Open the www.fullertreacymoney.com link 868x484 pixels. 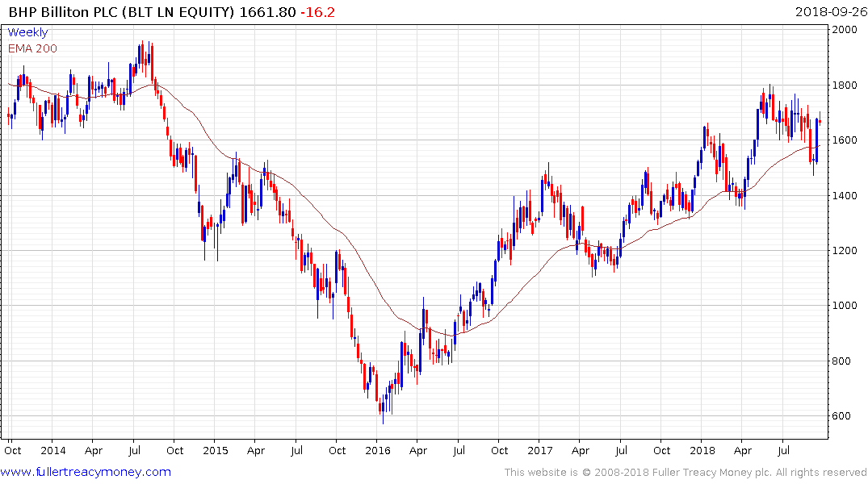tap(86, 473)
